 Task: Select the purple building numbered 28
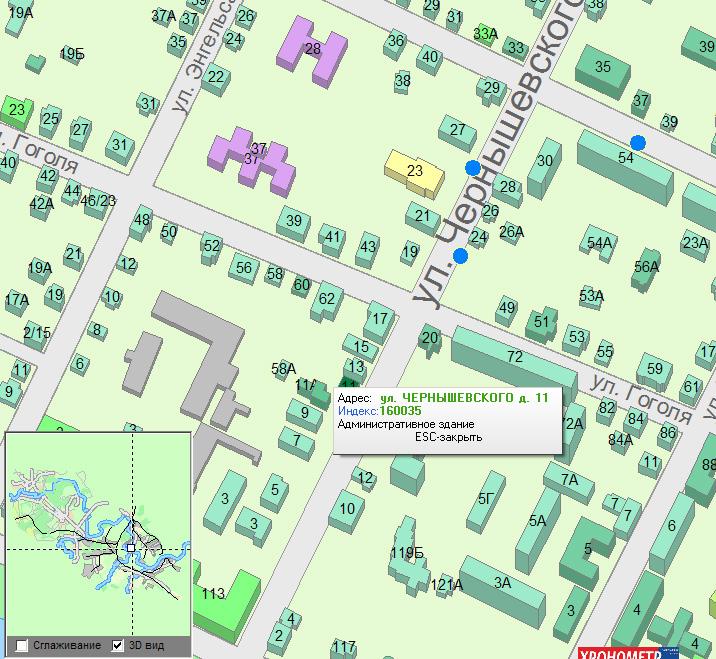[x=313, y=49]
